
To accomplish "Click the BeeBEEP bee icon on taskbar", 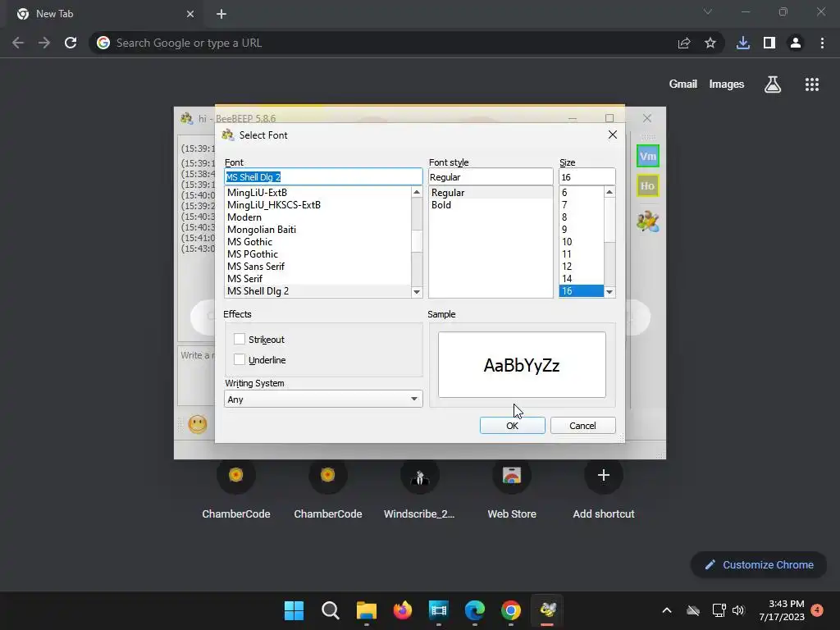I will [547, 610].
